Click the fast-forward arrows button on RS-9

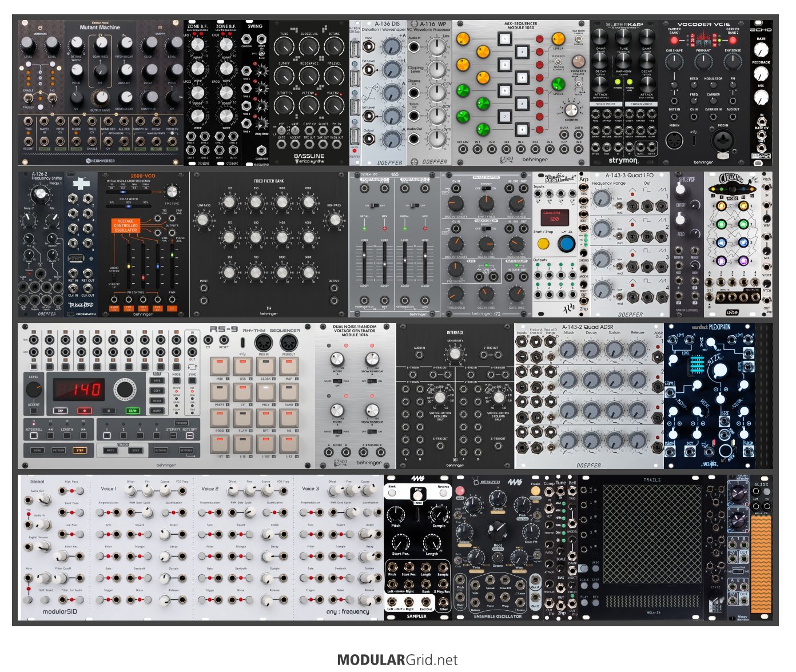coord(83,436)
